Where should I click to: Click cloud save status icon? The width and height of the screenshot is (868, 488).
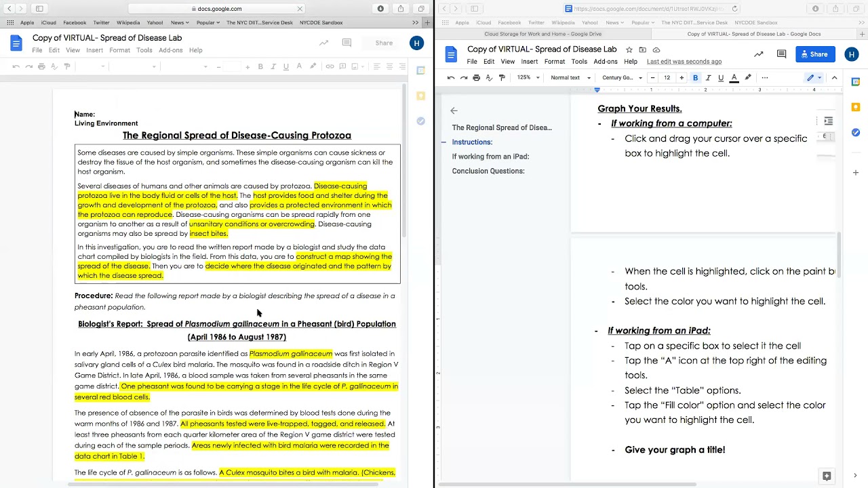pos(656,49)
